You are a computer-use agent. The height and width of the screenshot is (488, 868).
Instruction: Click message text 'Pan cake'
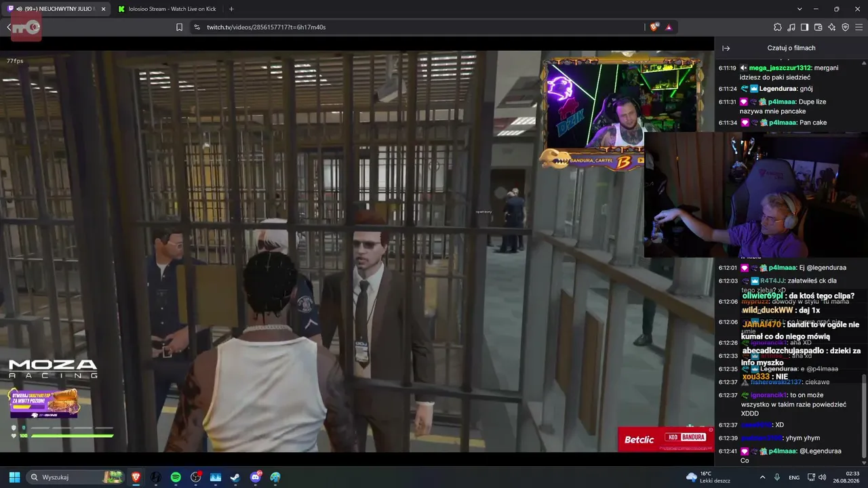click(x=813, y=123)
